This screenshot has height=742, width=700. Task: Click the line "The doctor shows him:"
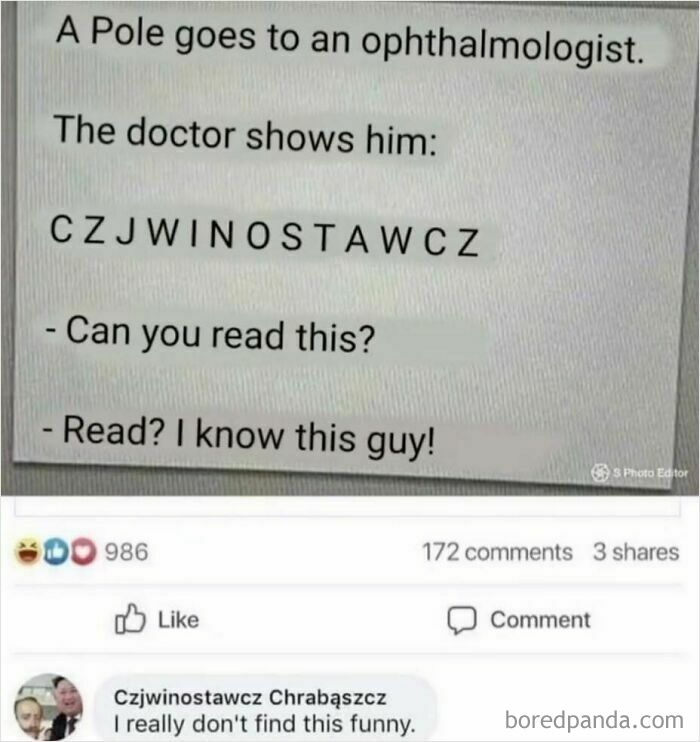point(245,135)
